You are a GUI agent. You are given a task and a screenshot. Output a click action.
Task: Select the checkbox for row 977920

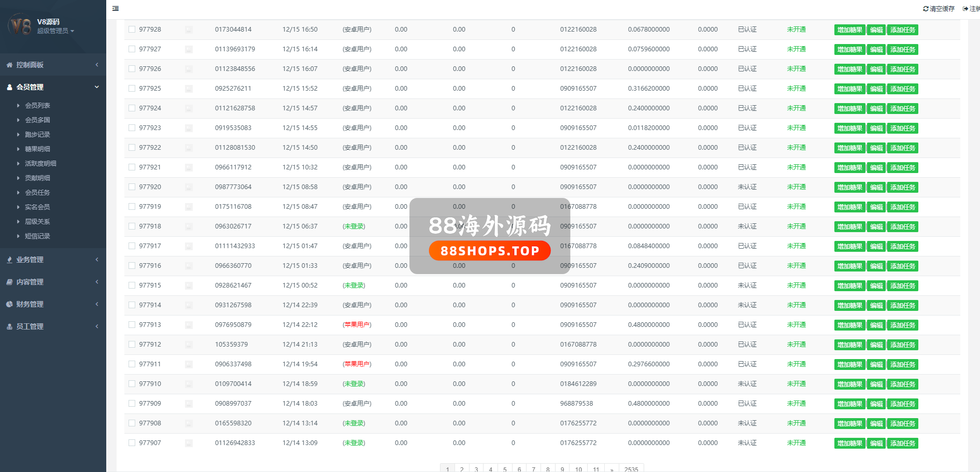132,187
